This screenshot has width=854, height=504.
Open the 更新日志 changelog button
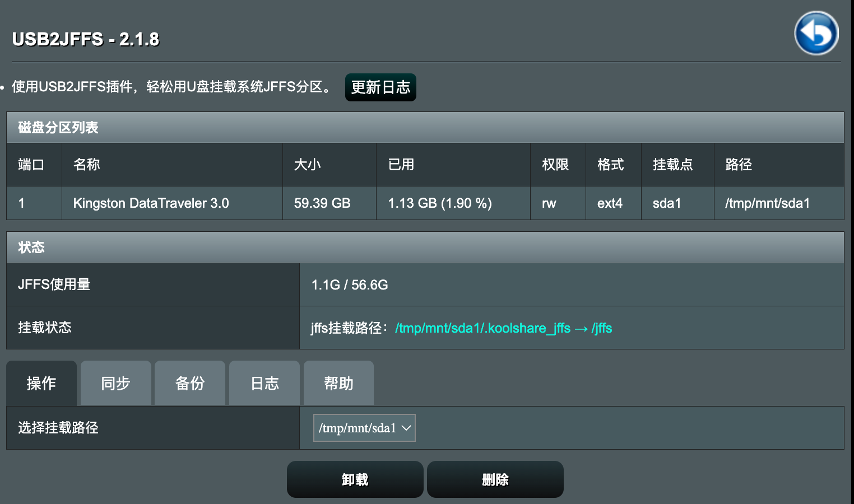pyautogui.click(x=380, y=87)
